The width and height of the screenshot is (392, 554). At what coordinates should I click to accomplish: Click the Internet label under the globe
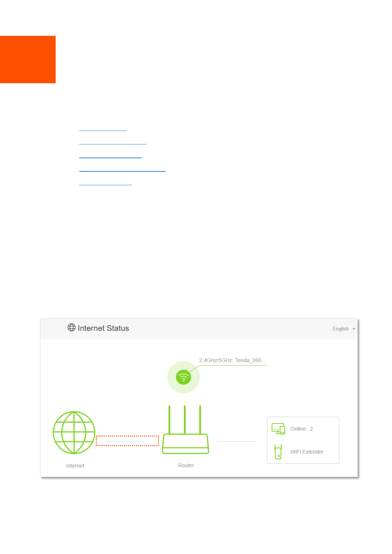(75, 466)
